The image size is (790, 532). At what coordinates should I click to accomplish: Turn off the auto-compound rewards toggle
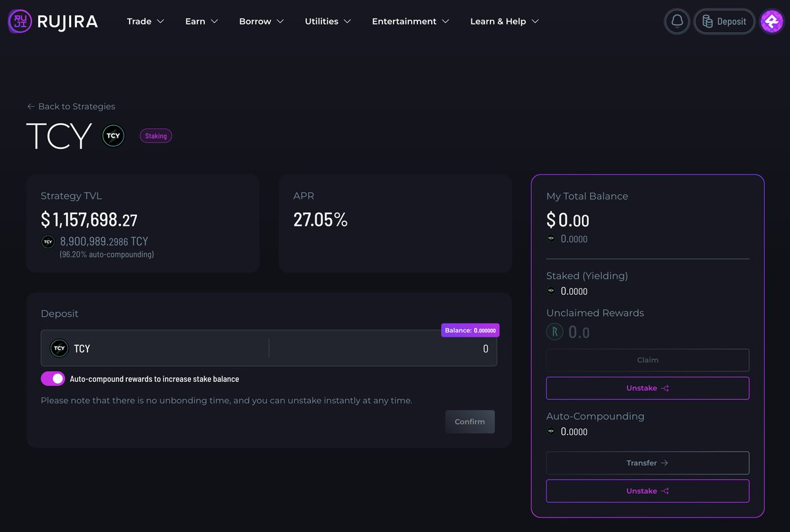tap(53, 379)
